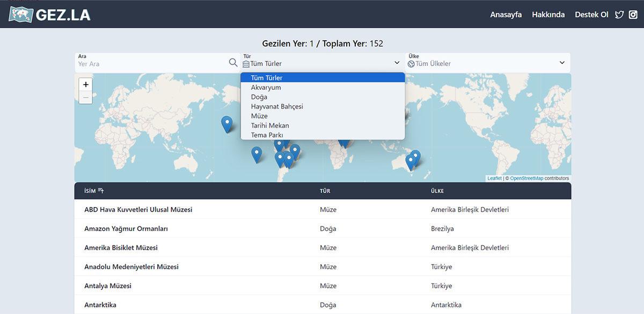The height and width of the screenshot is (314, 644).
Task: Open the Amazon Yağmur Ormanları row
Action: (x=126, y=229)
